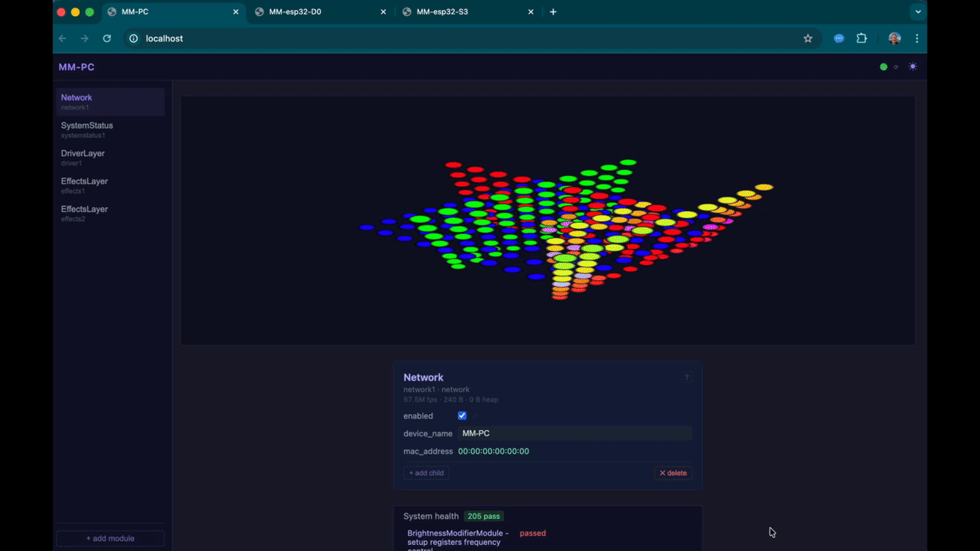Expand the tab search dropdown arrow
Image resolution: width=980 pixels, height=551 pixels.
(x=917, y=11)
